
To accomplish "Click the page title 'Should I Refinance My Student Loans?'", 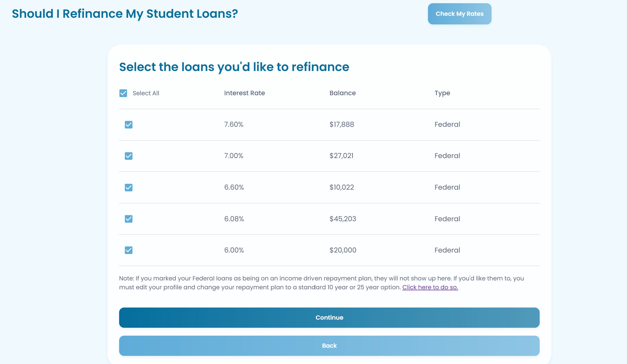I will [125, 13].
